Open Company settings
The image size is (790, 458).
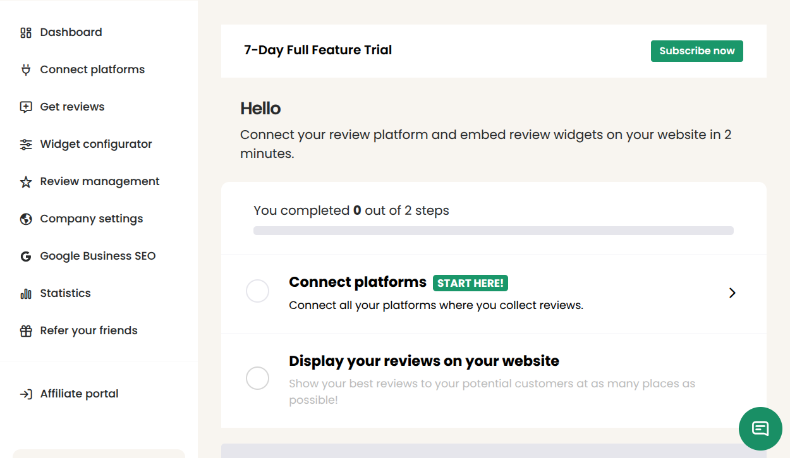tap(92, 219)
